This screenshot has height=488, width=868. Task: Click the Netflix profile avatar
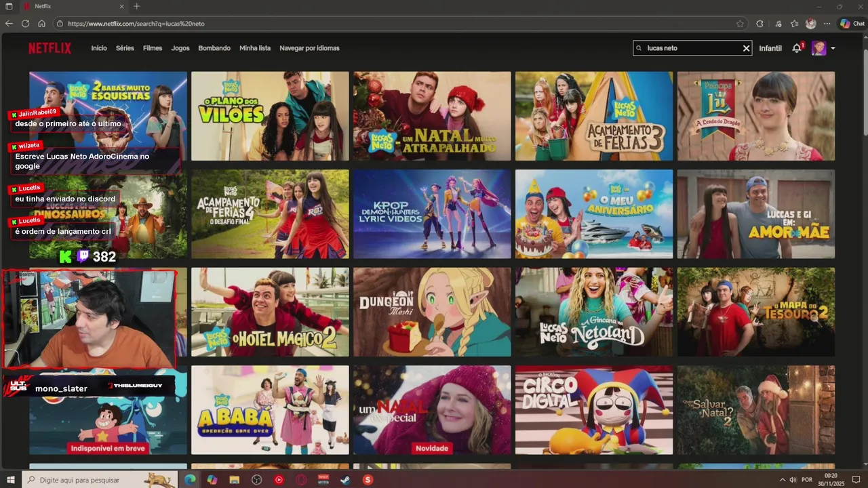(x=818, y=48)
